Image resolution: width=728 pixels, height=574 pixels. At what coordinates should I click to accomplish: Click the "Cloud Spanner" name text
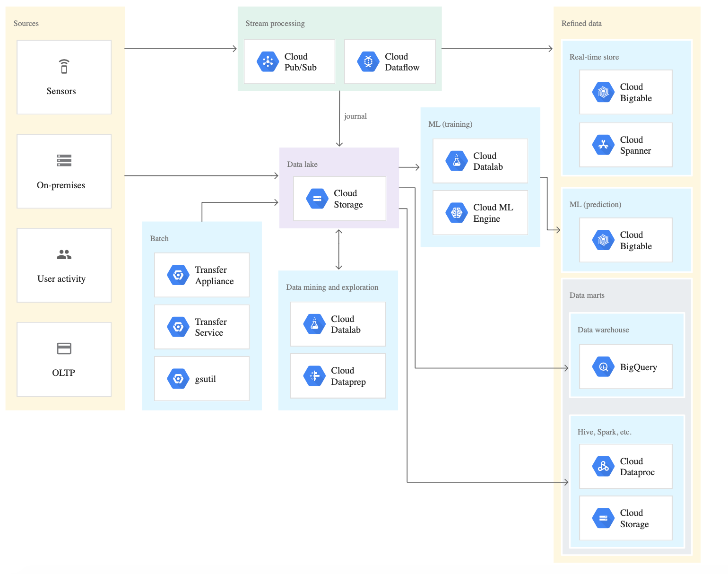click(636, 145)
